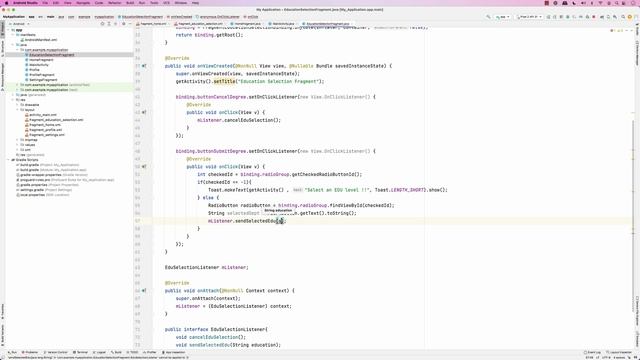Click the Make Project hammer icon

tap(488, 17)
